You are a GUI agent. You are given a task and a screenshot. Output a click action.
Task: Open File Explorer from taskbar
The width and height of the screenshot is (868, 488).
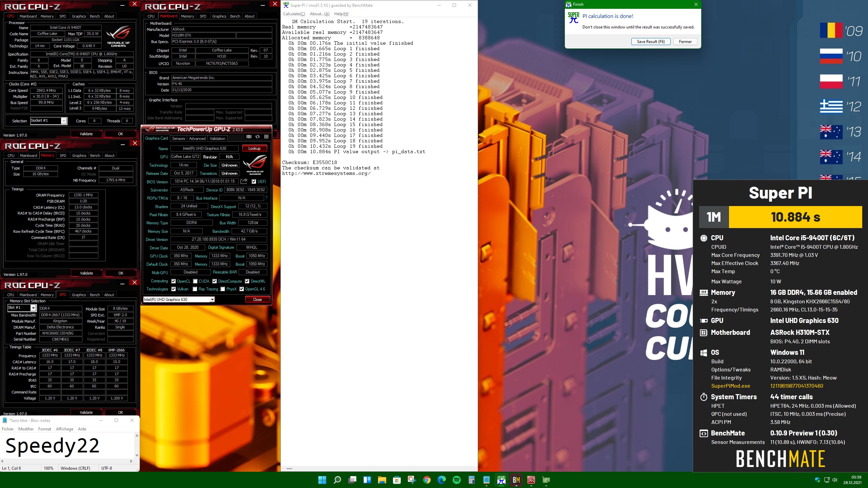pos(382,480)
